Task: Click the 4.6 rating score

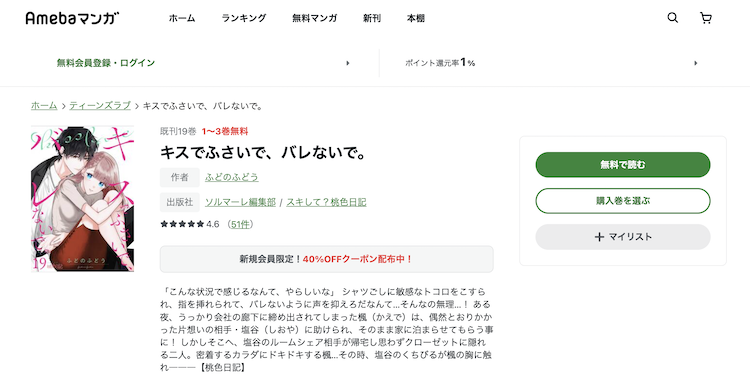Action: click(x=213, y=224)
